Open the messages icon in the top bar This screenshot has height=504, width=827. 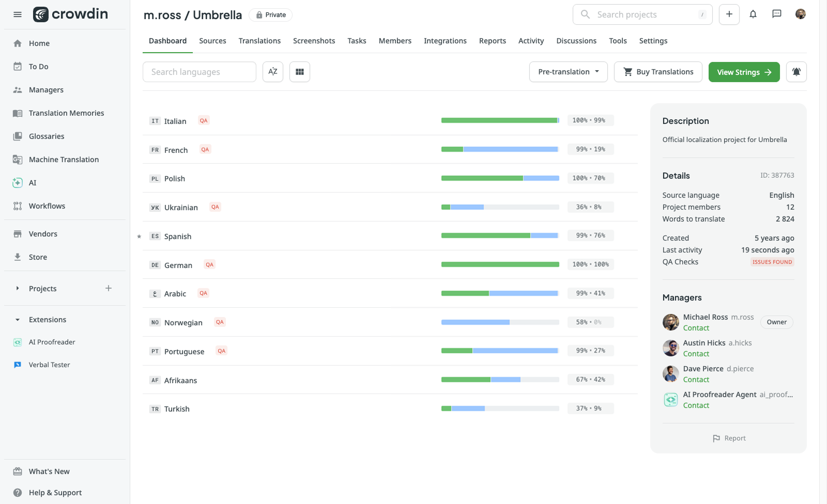776,14
